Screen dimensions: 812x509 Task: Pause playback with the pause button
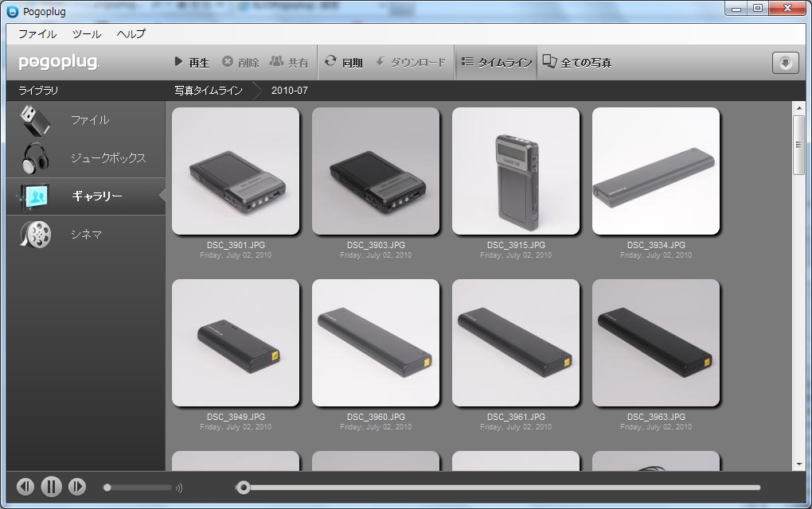point(51,487)
